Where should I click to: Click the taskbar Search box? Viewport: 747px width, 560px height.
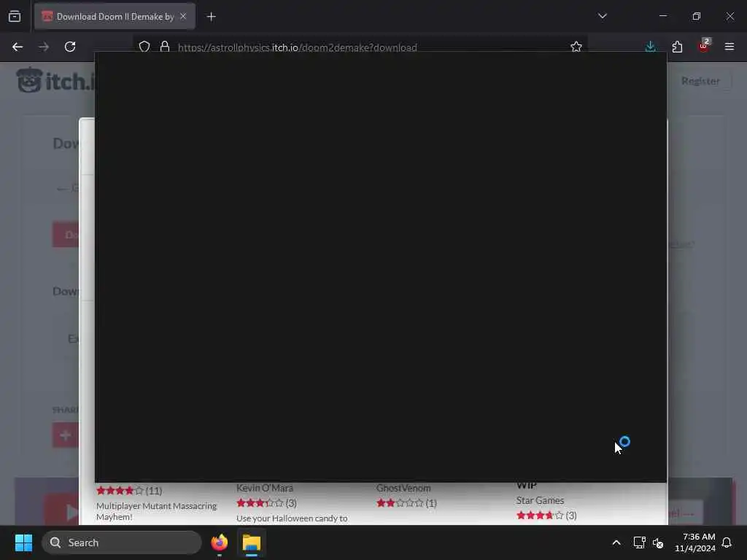tap(122, 542)
